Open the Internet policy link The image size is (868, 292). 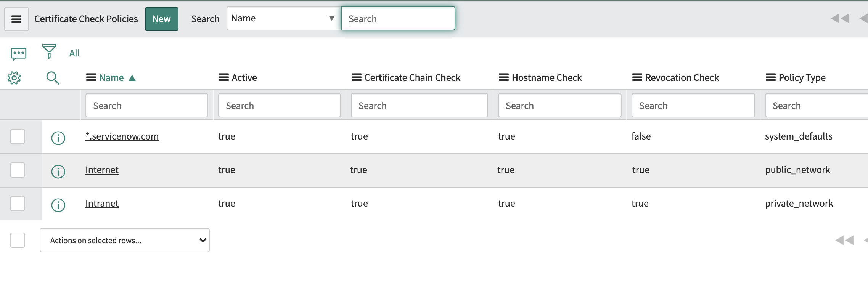(x=102, y=170)
